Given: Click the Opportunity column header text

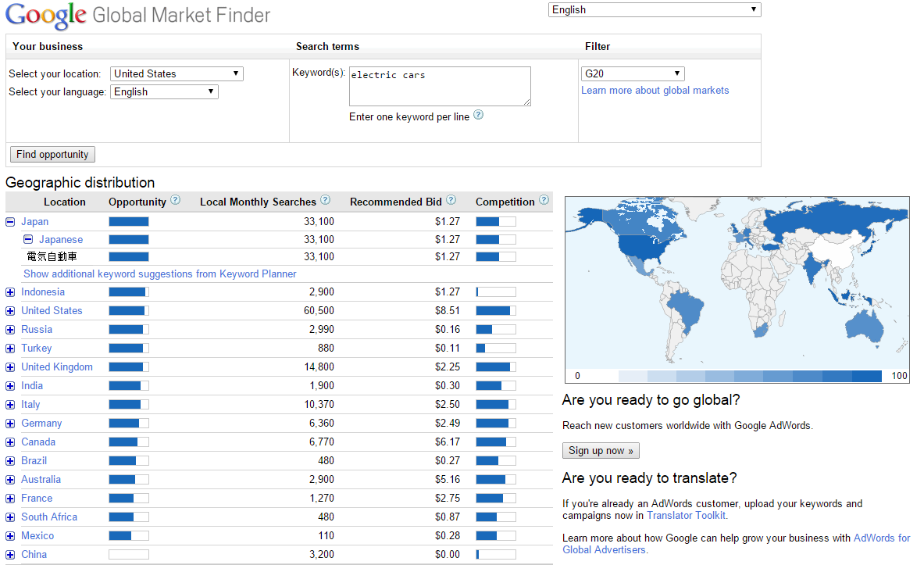Looking at the screenshot, I should point(137,202).
